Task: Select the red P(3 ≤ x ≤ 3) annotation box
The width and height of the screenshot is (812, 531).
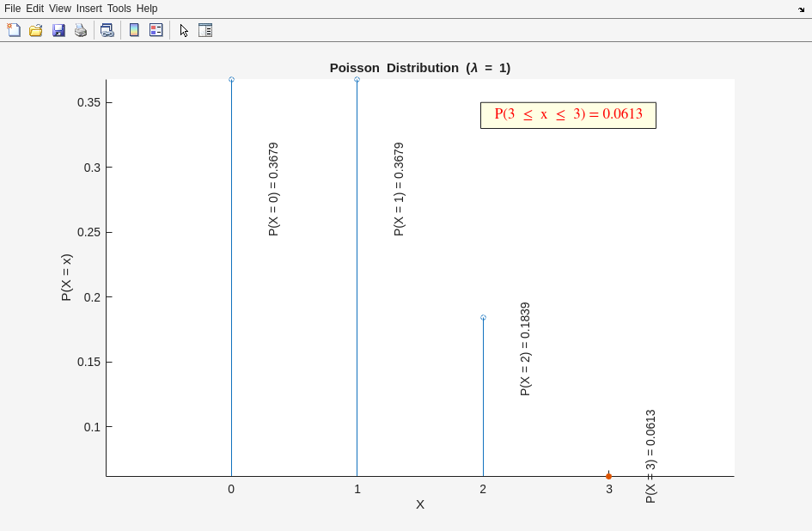Action: tap(568, 115)
